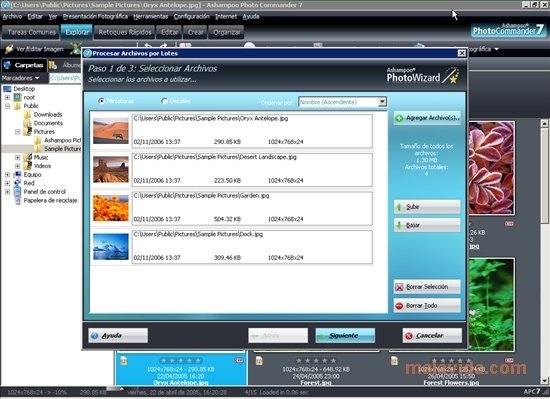Click the Borrar Selección red X icon
The height and width of the screenshot is (399, 550).
[399, 287]
